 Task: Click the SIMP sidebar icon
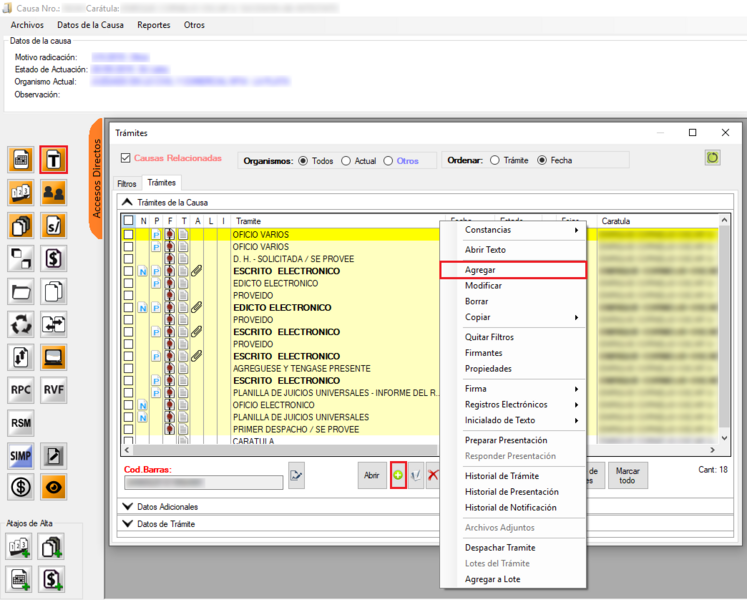(x=21, y=456)
